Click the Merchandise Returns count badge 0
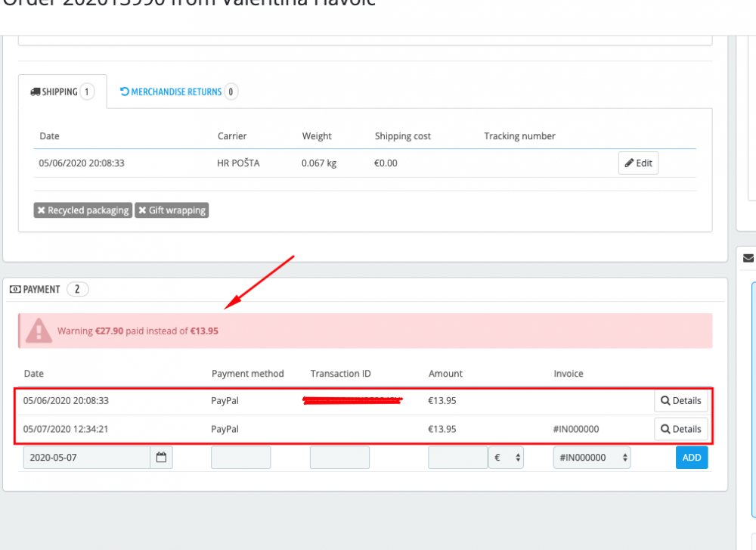The image size is (756, 550). (231, 92)
